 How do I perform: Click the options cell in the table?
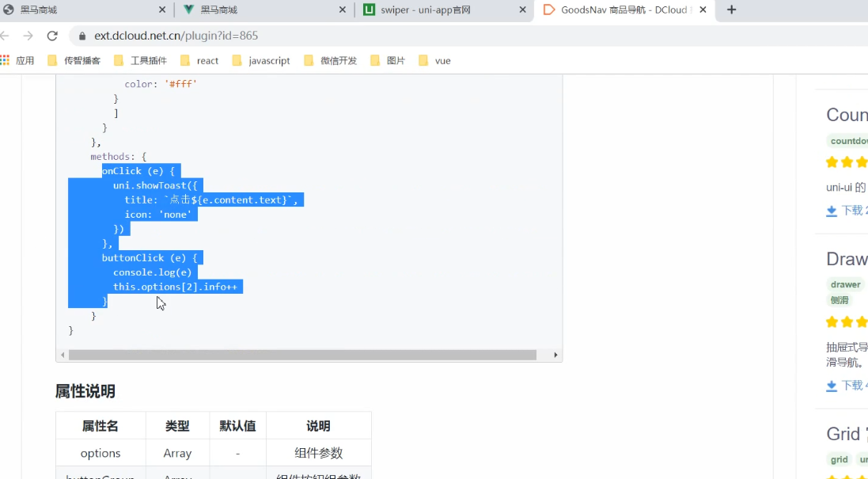click(100, 453)
